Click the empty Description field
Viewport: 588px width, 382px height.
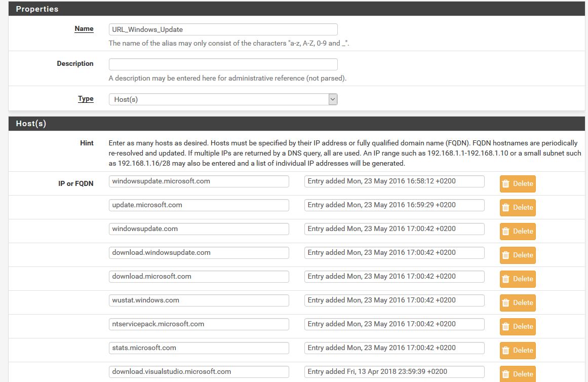223,64
